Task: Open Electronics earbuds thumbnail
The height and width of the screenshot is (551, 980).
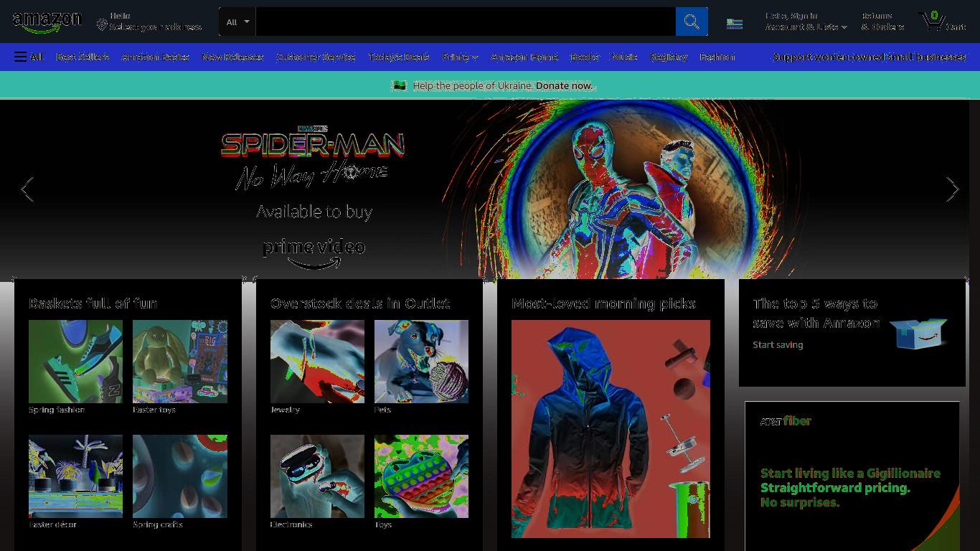Action: point(317,476)
